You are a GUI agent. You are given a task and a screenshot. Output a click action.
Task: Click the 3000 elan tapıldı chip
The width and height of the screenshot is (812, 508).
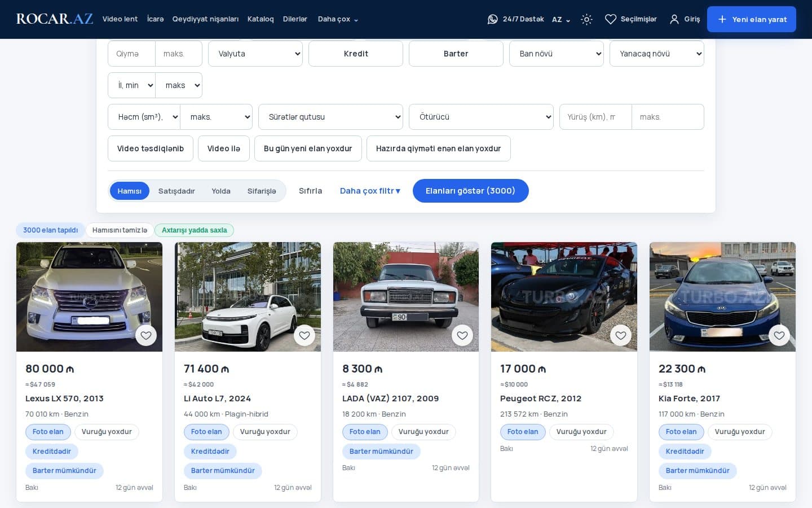click(x=50, y=230)
